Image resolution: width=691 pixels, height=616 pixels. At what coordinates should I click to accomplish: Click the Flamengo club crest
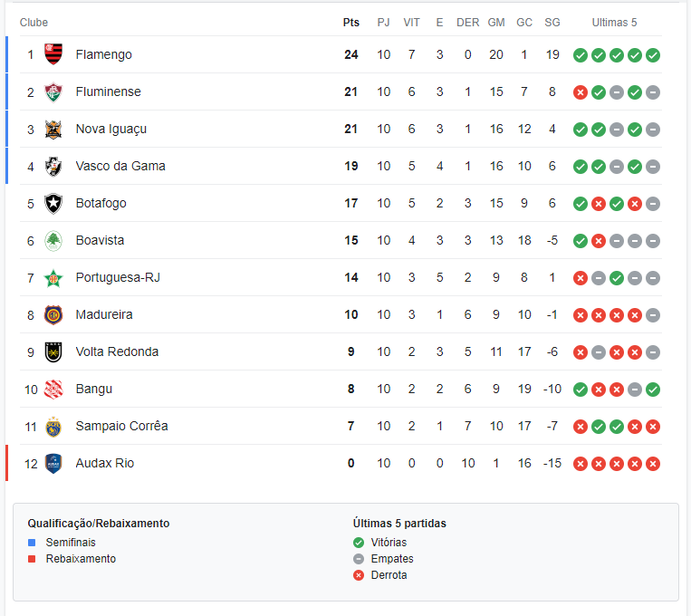click(x=53, y=54)
